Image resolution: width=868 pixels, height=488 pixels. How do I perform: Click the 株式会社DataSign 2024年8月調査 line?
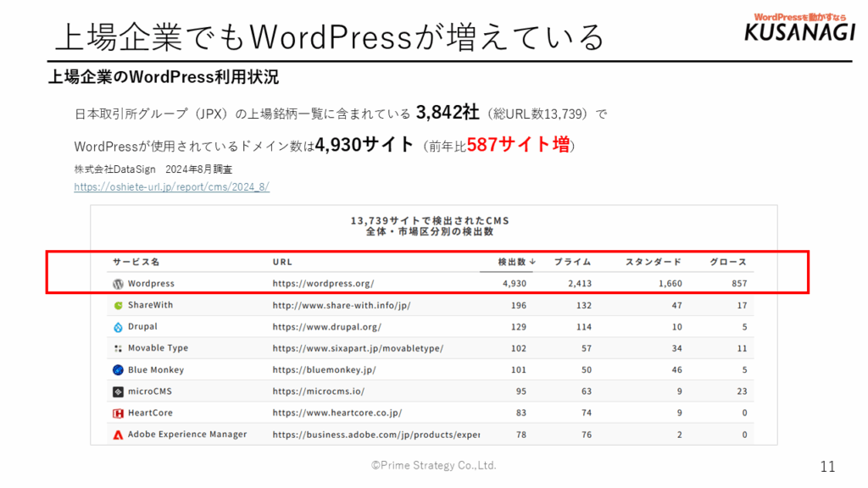point(153,169)
